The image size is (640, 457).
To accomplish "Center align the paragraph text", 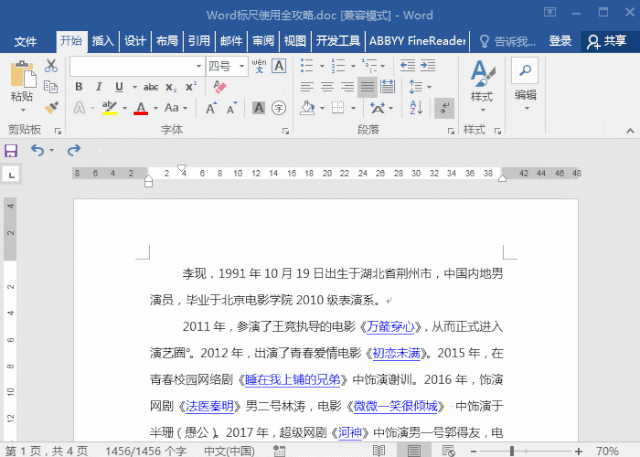I will pyautogui.click(x=327, y=87).
